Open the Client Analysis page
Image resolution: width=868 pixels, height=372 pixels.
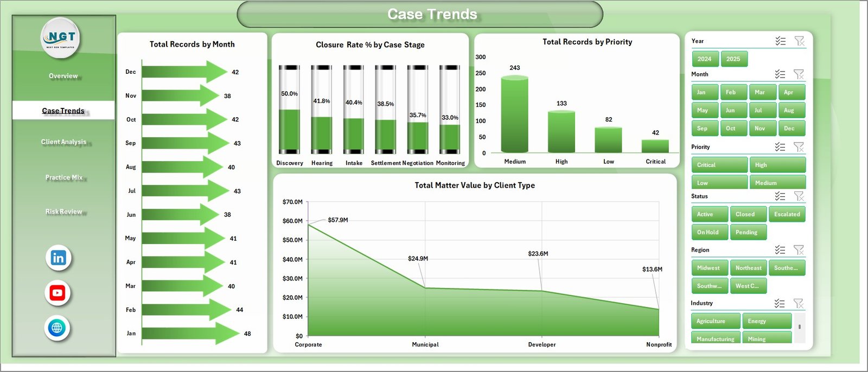[63, 142]
